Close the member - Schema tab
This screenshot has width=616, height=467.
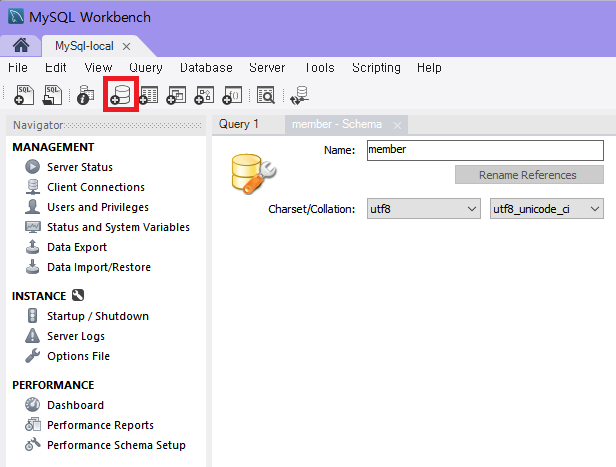397,125
